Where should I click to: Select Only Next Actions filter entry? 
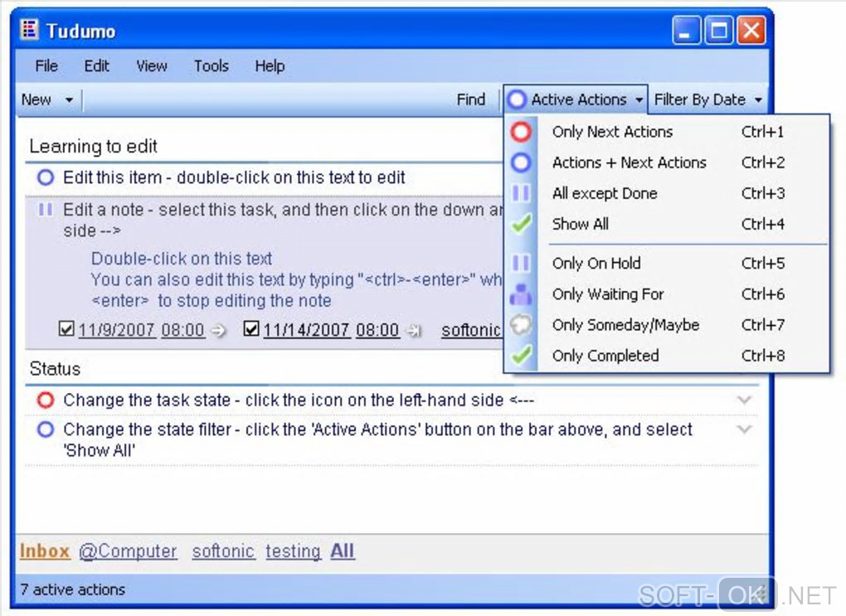[x=667, y=132]
